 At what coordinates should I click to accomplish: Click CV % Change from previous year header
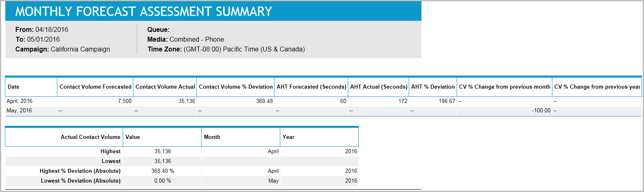(x=597, y=87)
